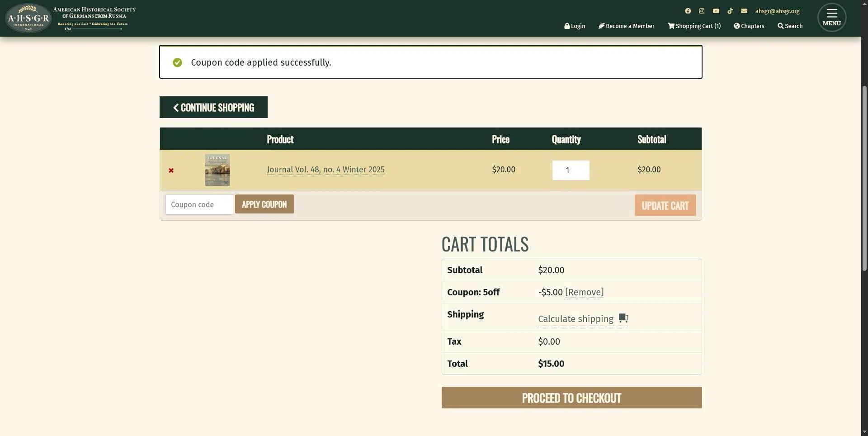Click the $15.00 total amount
The image size is (868, 436).
click(551, 364)
